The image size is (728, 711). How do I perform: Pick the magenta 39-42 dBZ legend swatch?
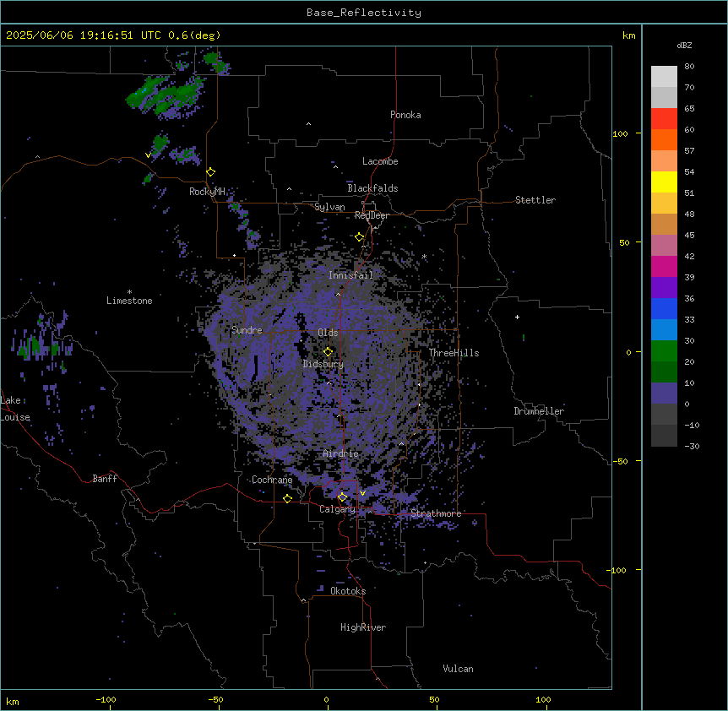click(x=664, y=266)
